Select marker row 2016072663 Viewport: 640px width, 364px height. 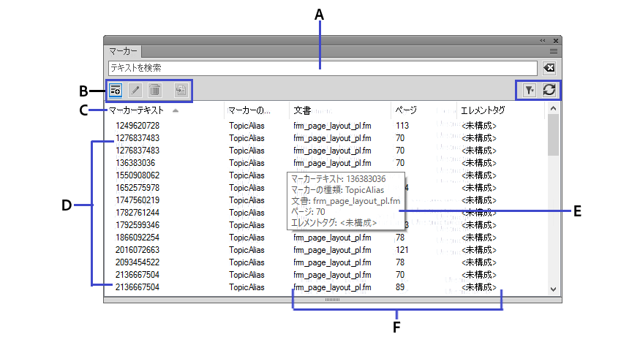138,250
